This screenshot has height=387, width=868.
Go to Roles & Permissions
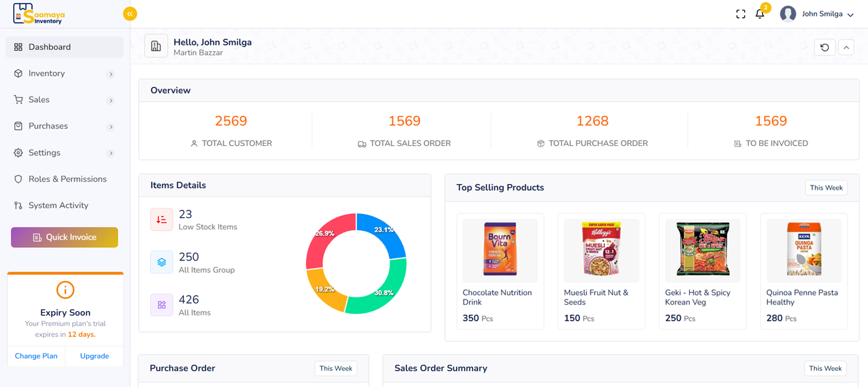(x=67, y=179)
